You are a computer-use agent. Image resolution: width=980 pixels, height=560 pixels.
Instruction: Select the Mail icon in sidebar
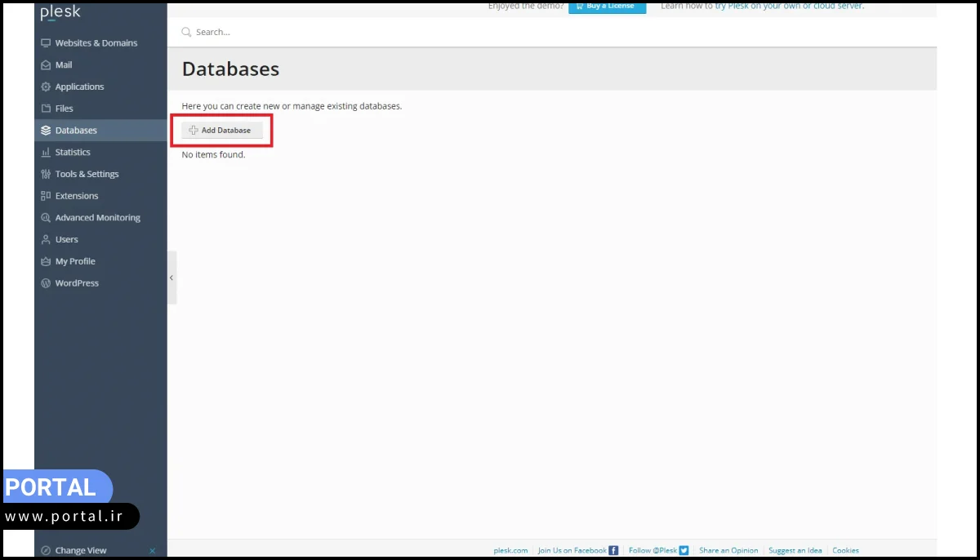pos(45,64)
